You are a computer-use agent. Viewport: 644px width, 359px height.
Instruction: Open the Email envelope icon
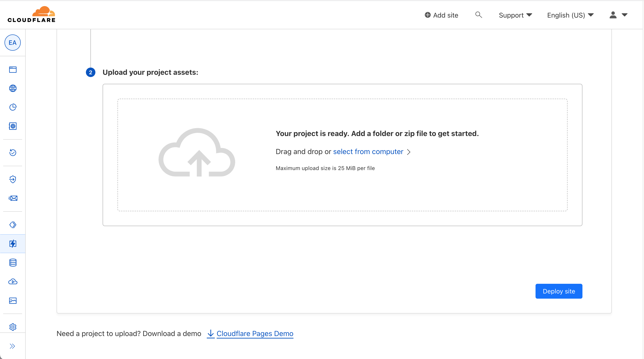point(13,198)
